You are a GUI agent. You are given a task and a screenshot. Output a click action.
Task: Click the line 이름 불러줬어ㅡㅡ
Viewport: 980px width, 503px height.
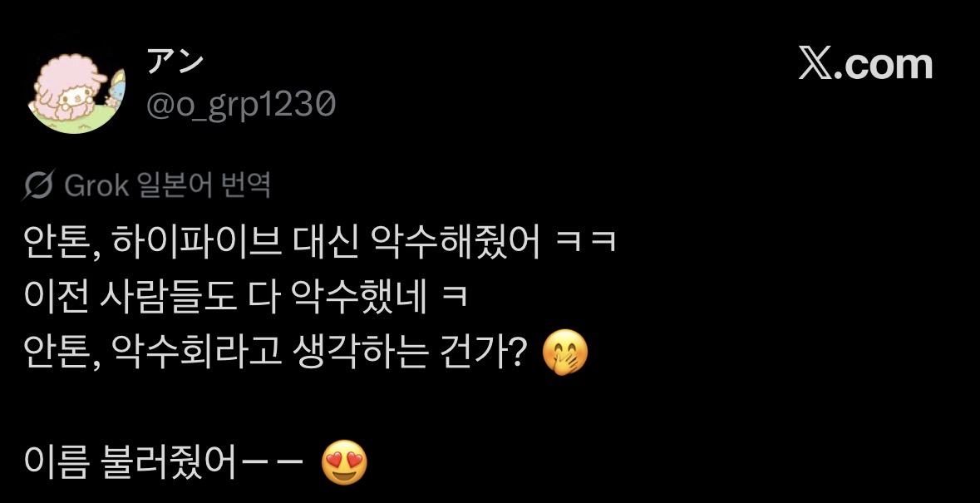(164, 464)
